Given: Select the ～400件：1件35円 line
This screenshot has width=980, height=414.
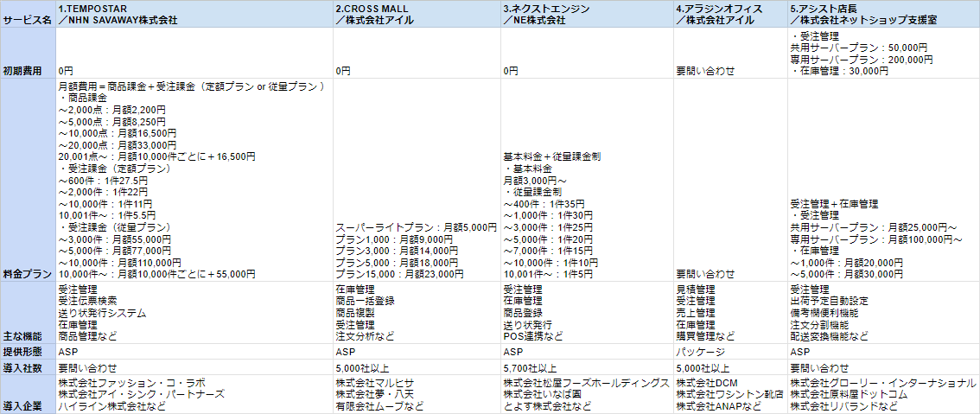Looking at the screenshot, I should pos(544,204).
